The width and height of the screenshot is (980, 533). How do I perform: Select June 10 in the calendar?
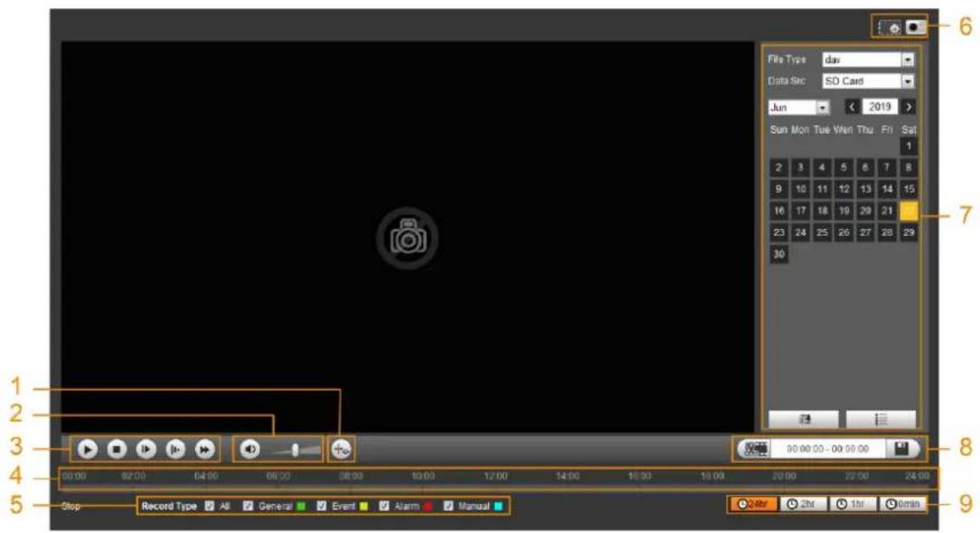click(x=800, y=189)
